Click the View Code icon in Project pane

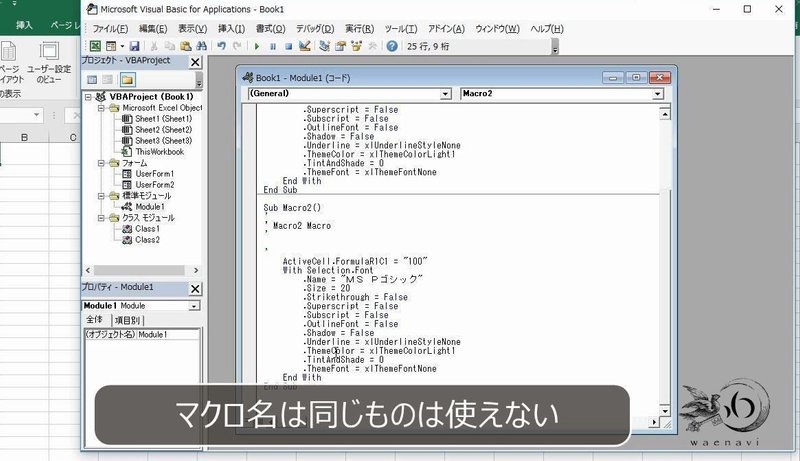(92, 80)
